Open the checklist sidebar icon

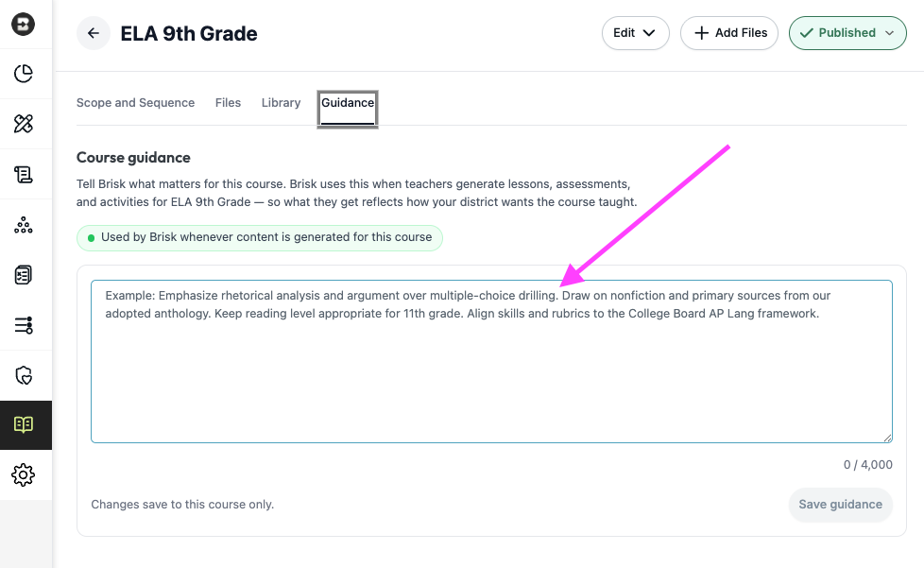coord(23,275)
